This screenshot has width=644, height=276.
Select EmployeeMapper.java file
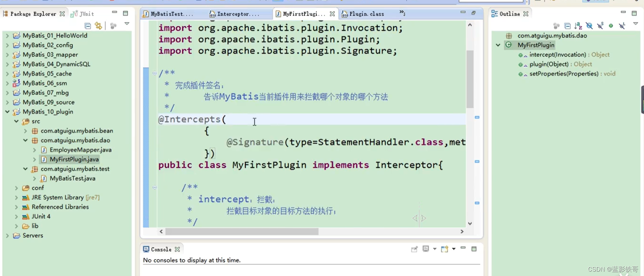(x=81, y=150)
